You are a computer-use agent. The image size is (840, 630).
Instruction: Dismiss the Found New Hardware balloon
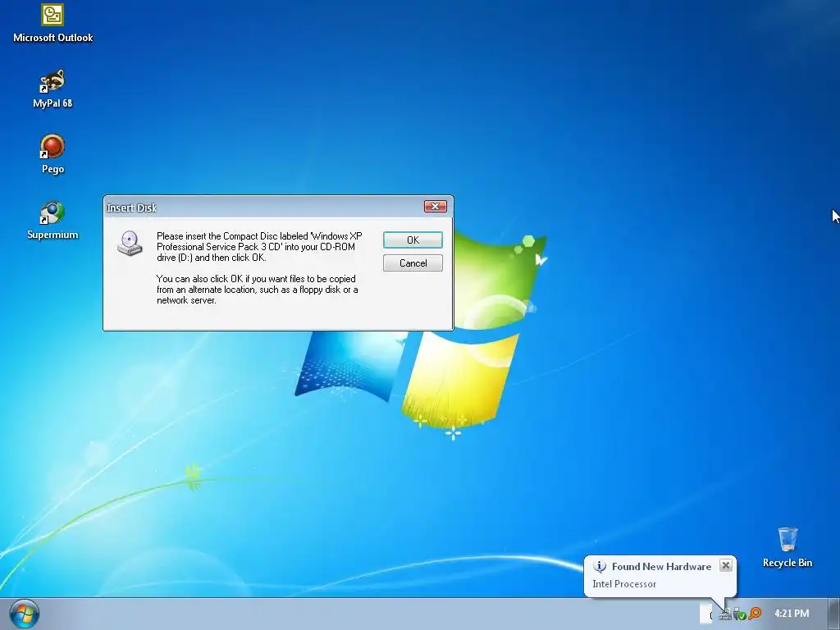(x=725, y=565)
